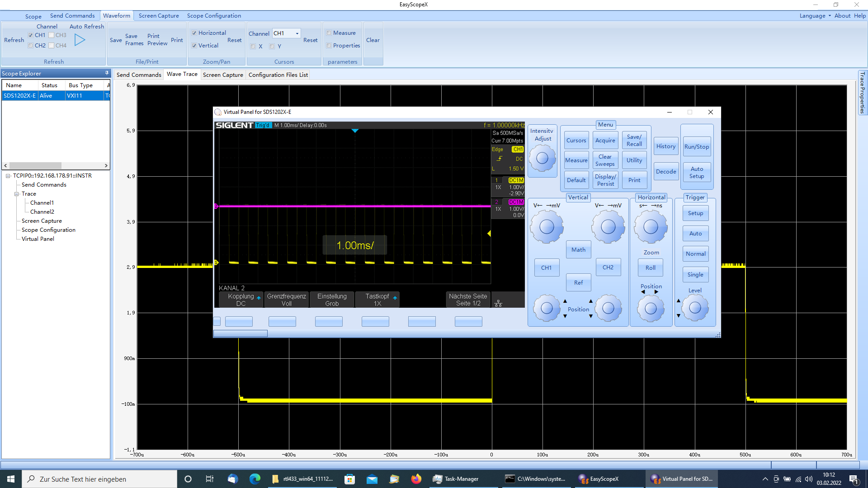Click the CH2 vertical position knob
This screenshot has height=488, width=868.
tap(609, 308)
